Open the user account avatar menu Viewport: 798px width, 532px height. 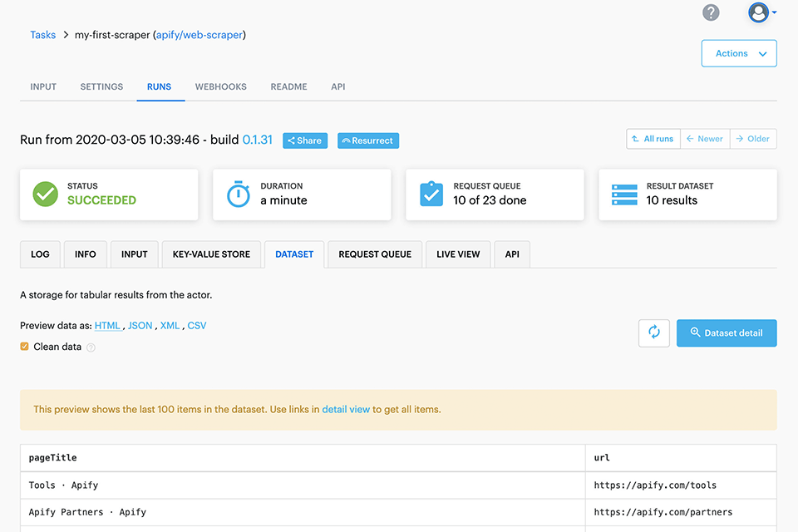(x=761, y=12)
